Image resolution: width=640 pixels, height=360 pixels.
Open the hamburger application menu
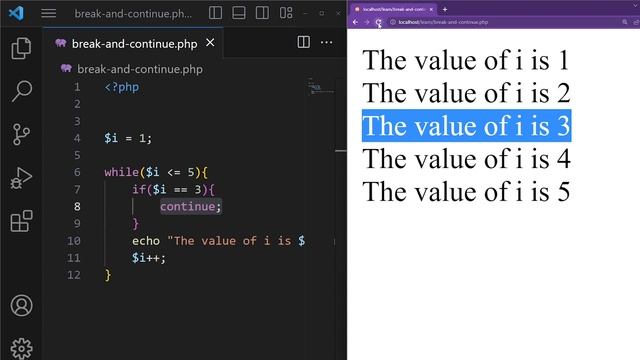49,13
